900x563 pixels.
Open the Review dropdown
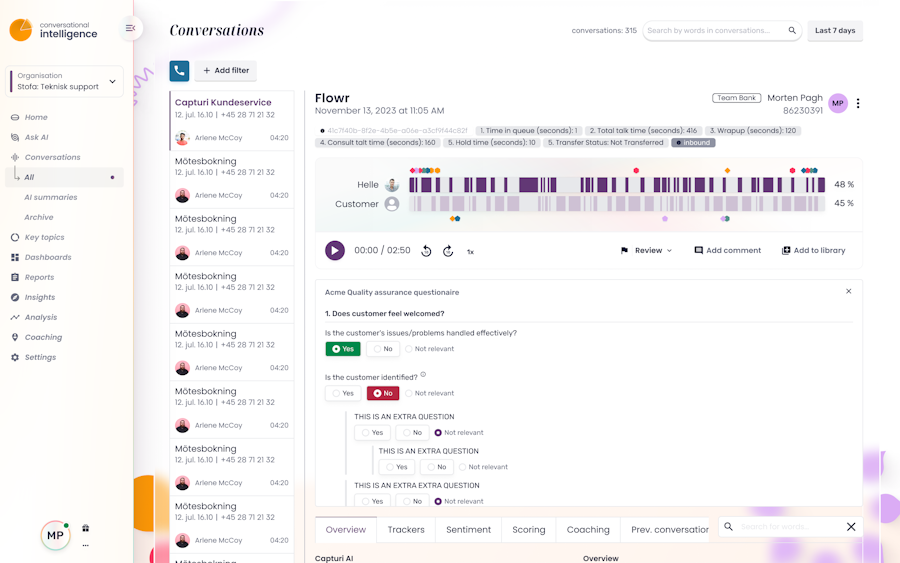coord(646,250)
